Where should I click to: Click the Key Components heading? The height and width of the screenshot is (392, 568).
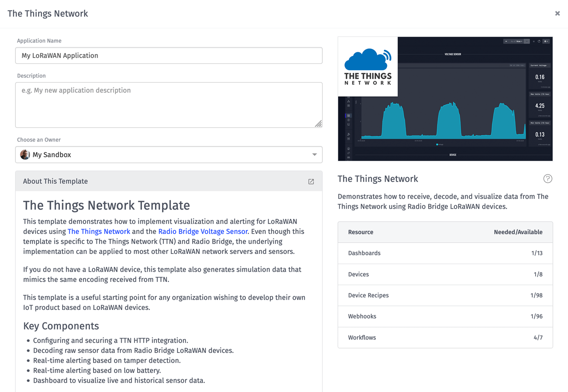click(x=61, y=326)
